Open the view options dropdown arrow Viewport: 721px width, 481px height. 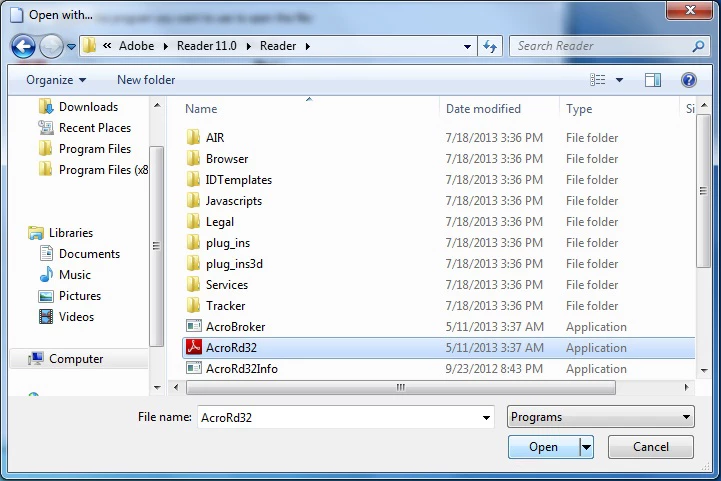619,80
